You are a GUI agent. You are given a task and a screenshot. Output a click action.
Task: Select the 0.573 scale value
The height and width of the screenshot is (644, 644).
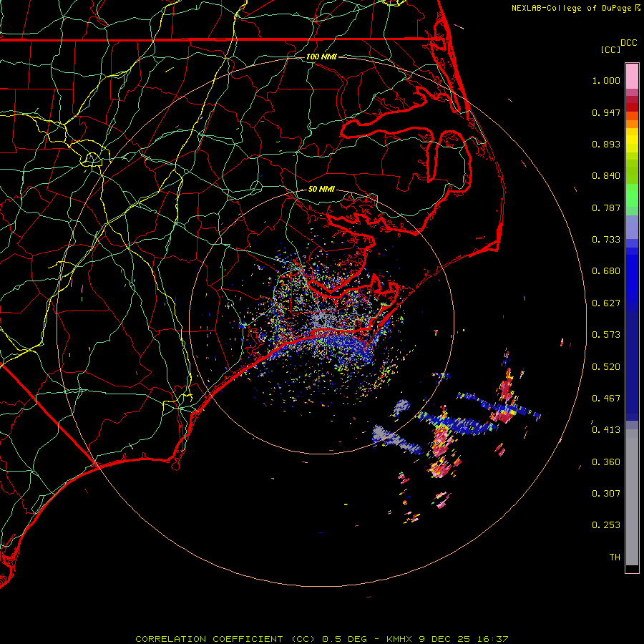pyautogui.click(x=606, y=335)
